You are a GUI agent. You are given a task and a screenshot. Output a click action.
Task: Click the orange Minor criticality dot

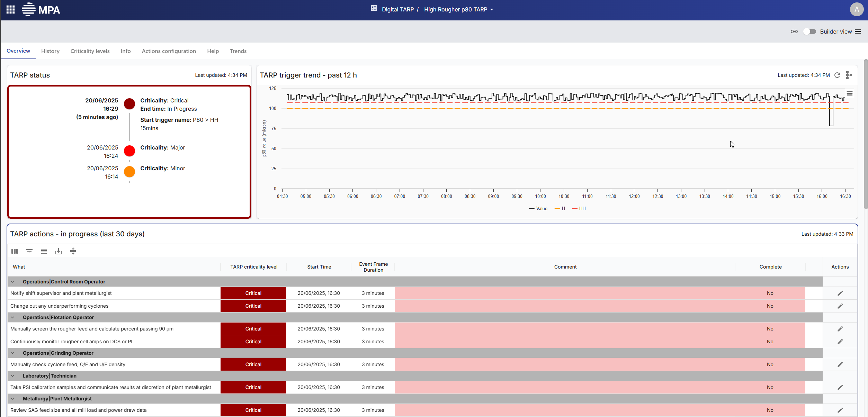129,172
